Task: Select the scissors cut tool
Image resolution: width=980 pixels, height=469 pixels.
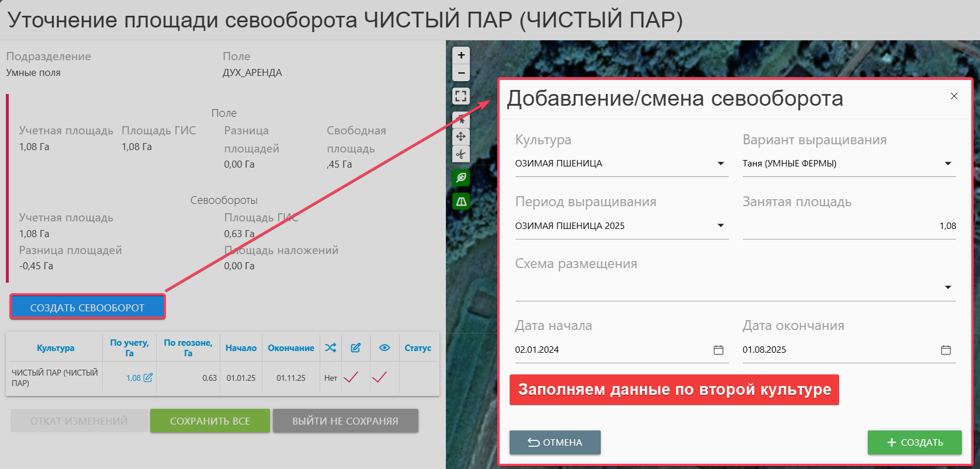Action: point(461,154)
